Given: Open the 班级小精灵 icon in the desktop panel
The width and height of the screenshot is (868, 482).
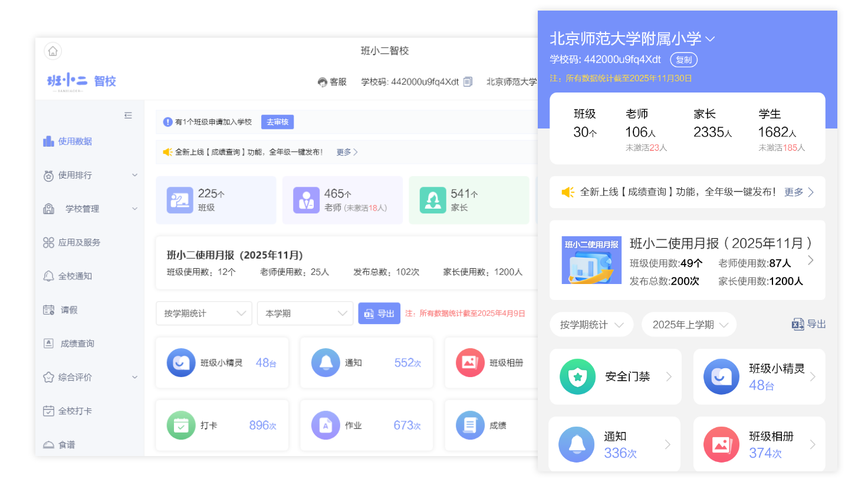Looking at the screenshot, I should click(x=181, y=363).
